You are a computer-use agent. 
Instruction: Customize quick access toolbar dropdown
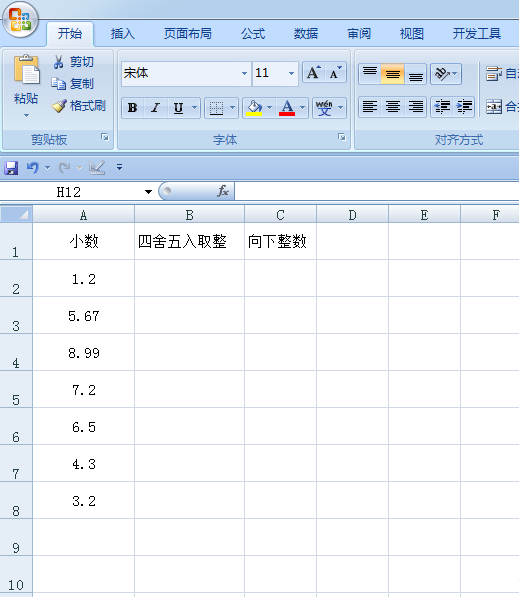[x=120, y=167]
